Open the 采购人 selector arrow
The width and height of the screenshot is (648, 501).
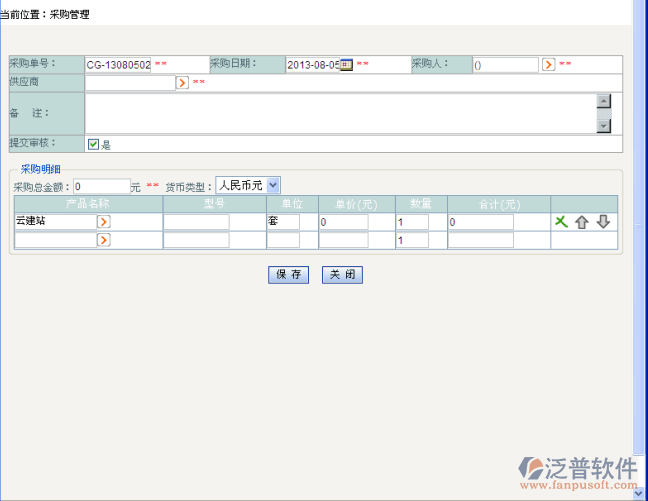[548, 64]
